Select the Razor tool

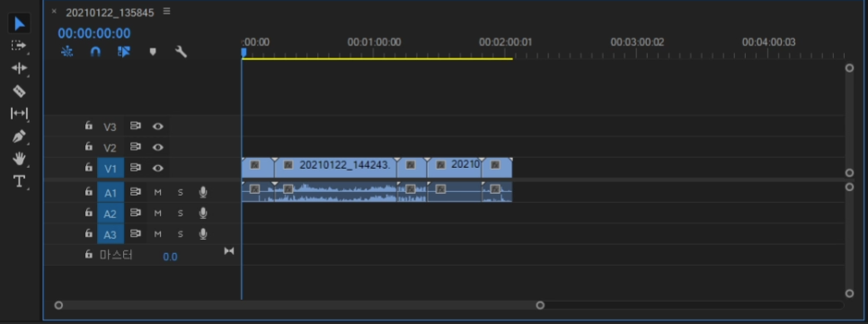pyautogui.click(x=19, y=92)
